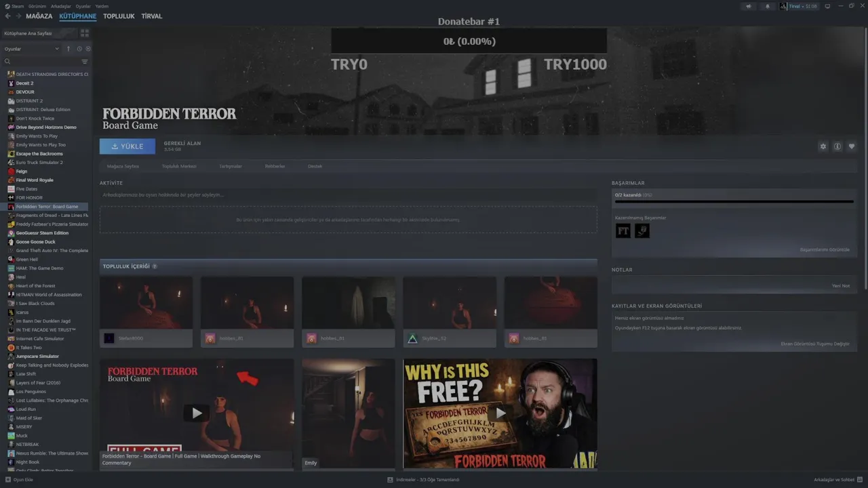This screenshot has height=488, width=868.
Task: Expand the Oyunlar collection dropdown
Action: [57, 49]
